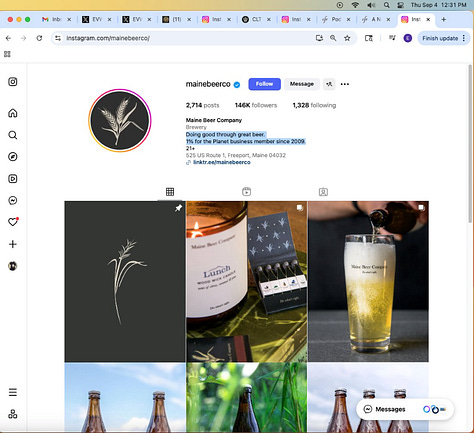This screenshot has width=474, height=433.
Task: Open the beer pouring into glass post
Action: coord(368,281)
